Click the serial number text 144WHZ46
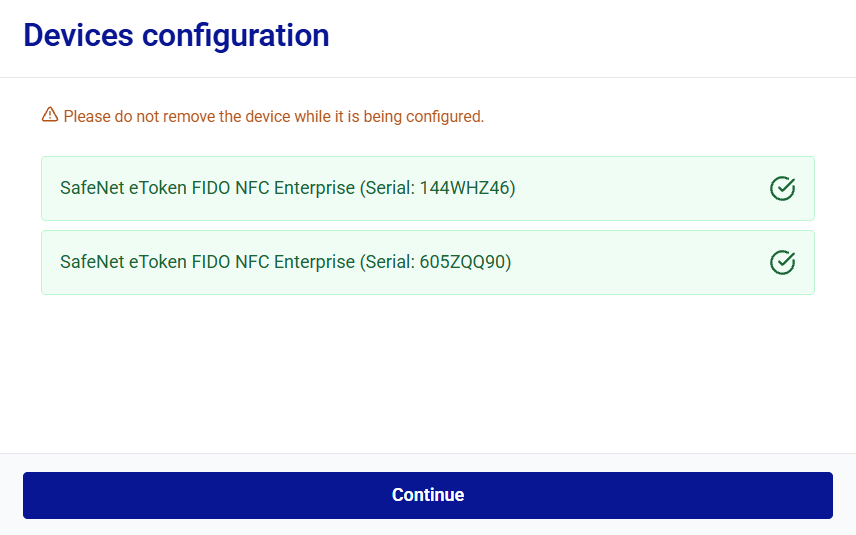The image size is (856, 535). click(x=465, y=188)
